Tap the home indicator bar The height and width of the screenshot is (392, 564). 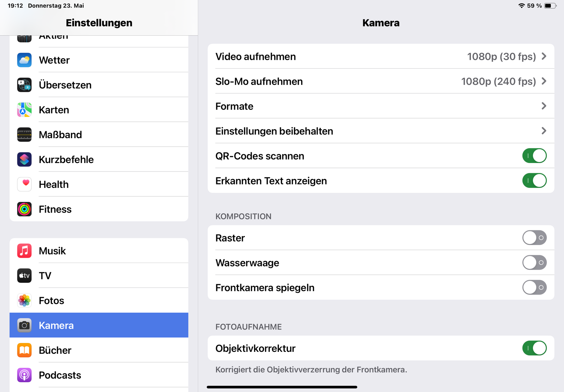[x=282, y=387]
